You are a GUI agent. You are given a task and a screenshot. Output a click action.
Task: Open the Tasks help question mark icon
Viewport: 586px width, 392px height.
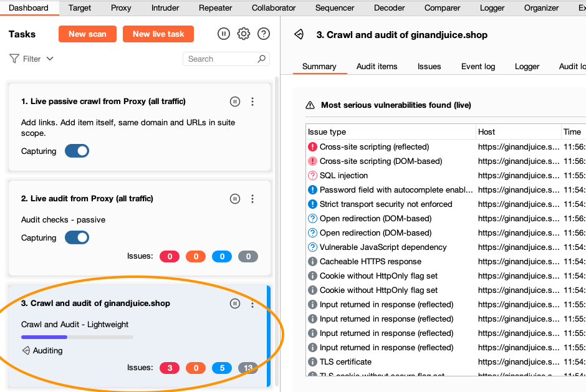[264, 34]
